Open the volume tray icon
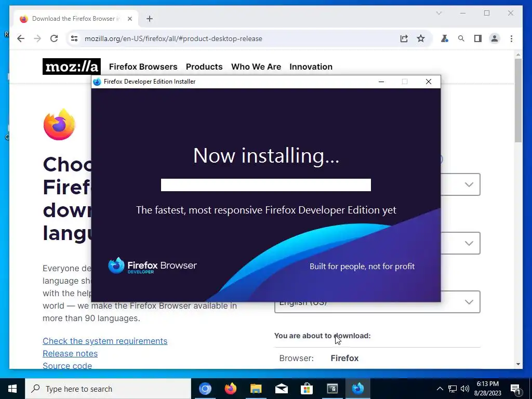 (465, 389)
